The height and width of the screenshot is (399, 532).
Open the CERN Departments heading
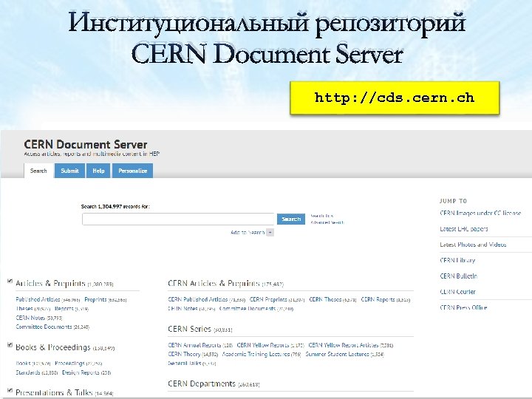tap(202, 383)
